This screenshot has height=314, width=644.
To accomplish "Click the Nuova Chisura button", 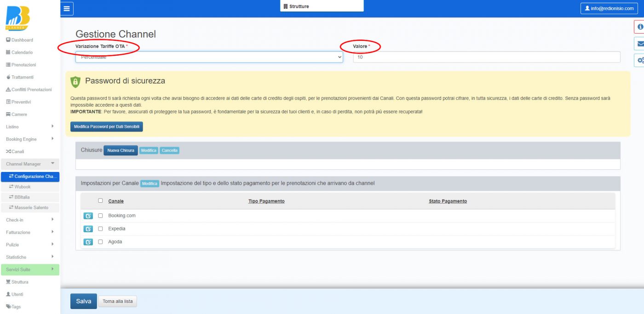I will click(x=121, y=150).
